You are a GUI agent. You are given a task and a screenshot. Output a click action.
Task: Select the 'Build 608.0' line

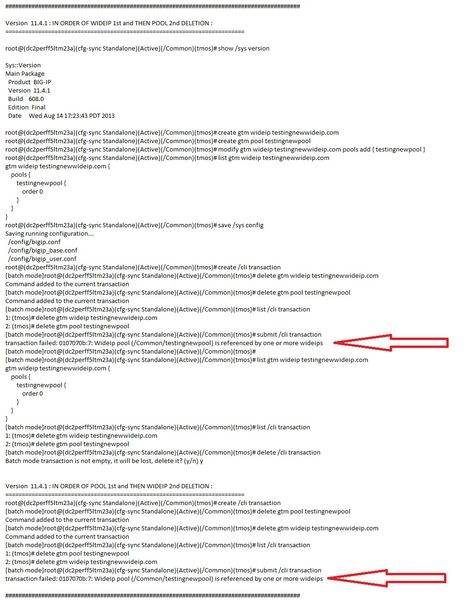(26, 99)
